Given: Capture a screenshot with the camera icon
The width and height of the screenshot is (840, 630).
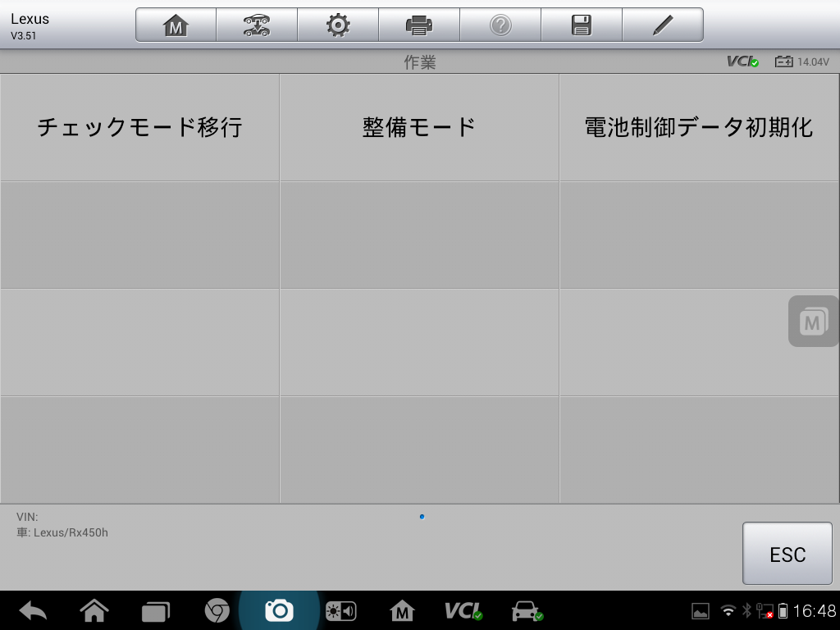Looking at the screenshot, I should 279,610.
